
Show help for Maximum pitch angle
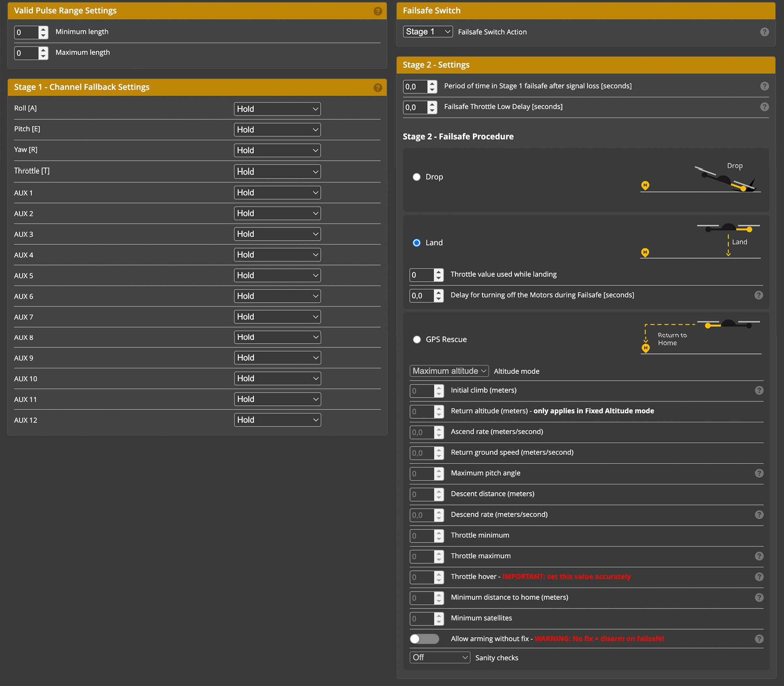[x=759, y=473]
